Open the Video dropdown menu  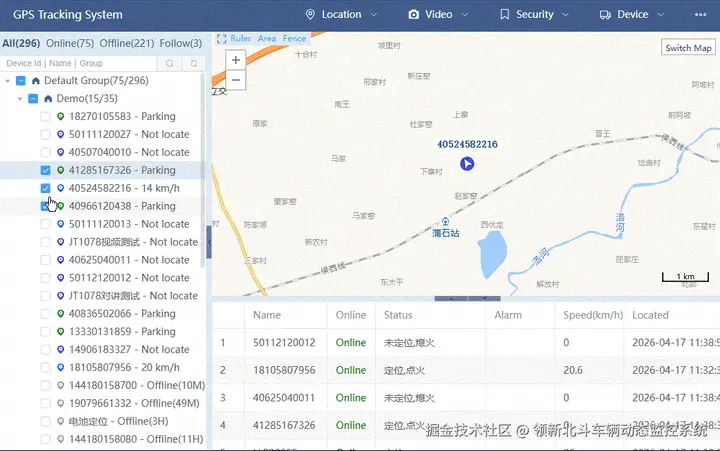(438, 15)
